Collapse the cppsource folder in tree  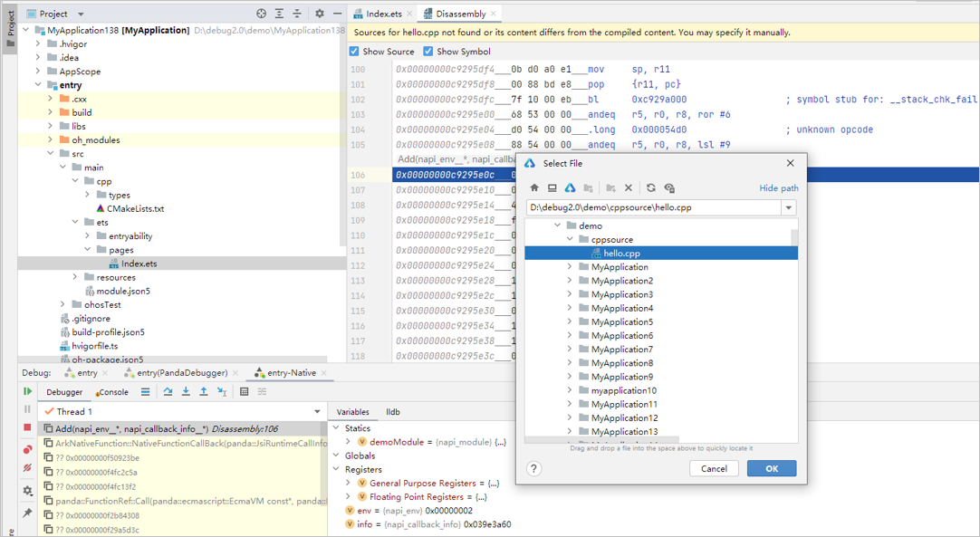pyautogui.click(x=571, y=240)
